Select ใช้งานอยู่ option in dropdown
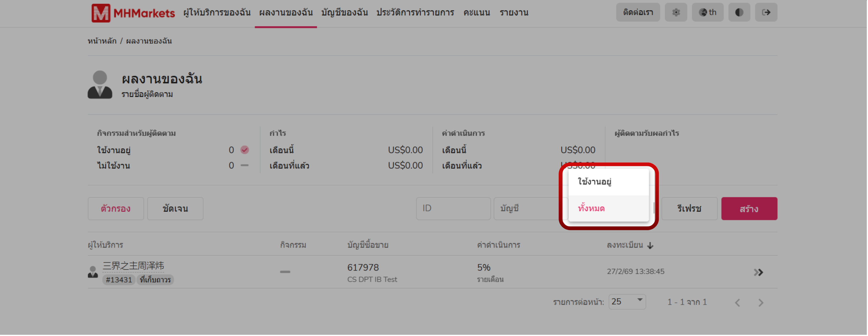868x336 pixels. coord(609,182)
